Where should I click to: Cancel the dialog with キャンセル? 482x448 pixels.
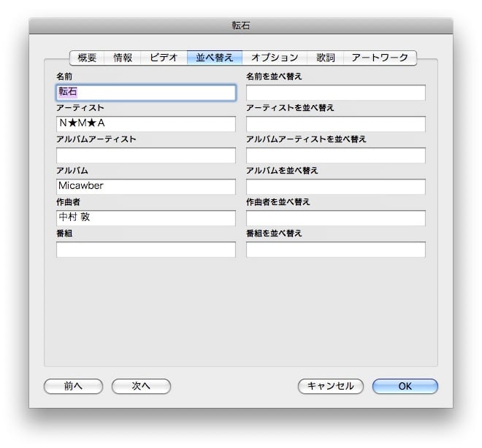coord(331,386)
